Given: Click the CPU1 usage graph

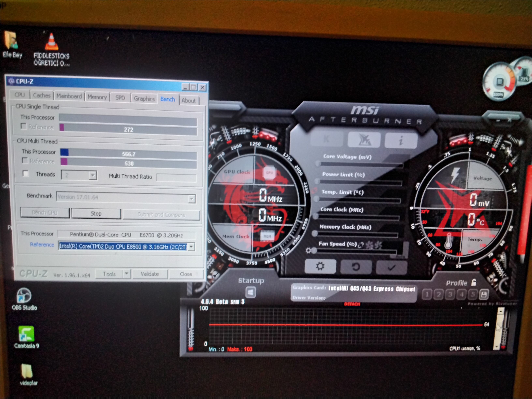Looking at the screenshot, I should point(346,326).
